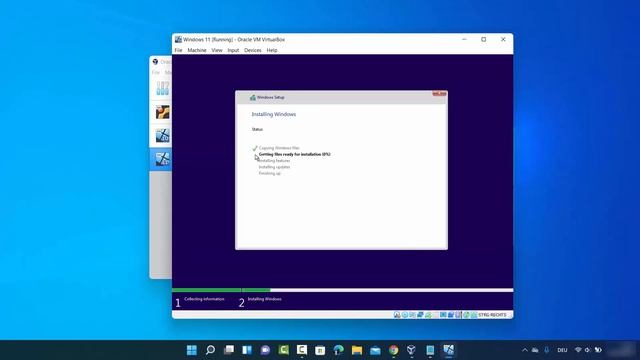Open the Widgets panel from taskbar

click(247, 350)
